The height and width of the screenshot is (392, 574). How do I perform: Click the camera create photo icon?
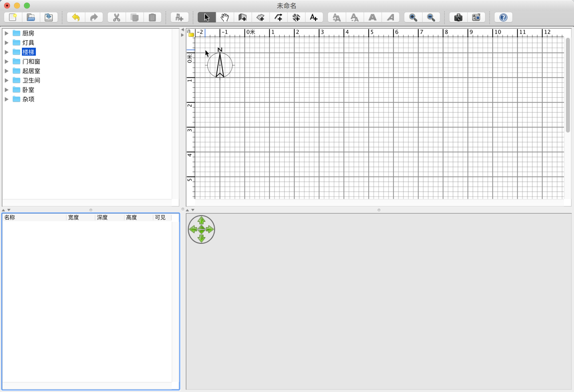[x=458, y=17]
